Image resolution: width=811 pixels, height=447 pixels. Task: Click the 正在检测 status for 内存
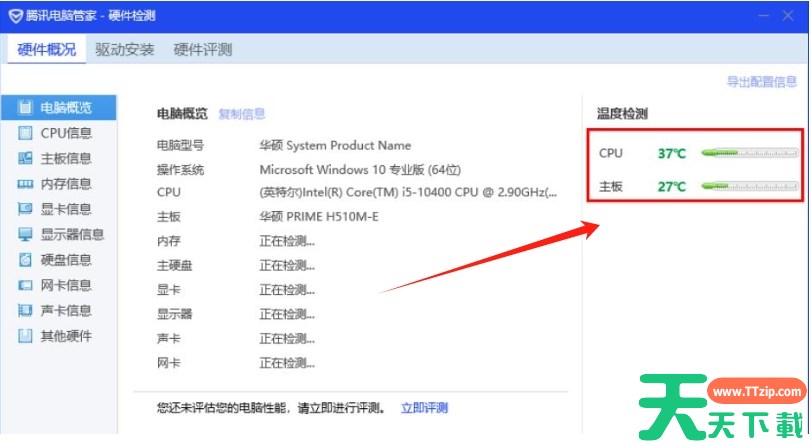pyautogui.click(x=287, y=241)
